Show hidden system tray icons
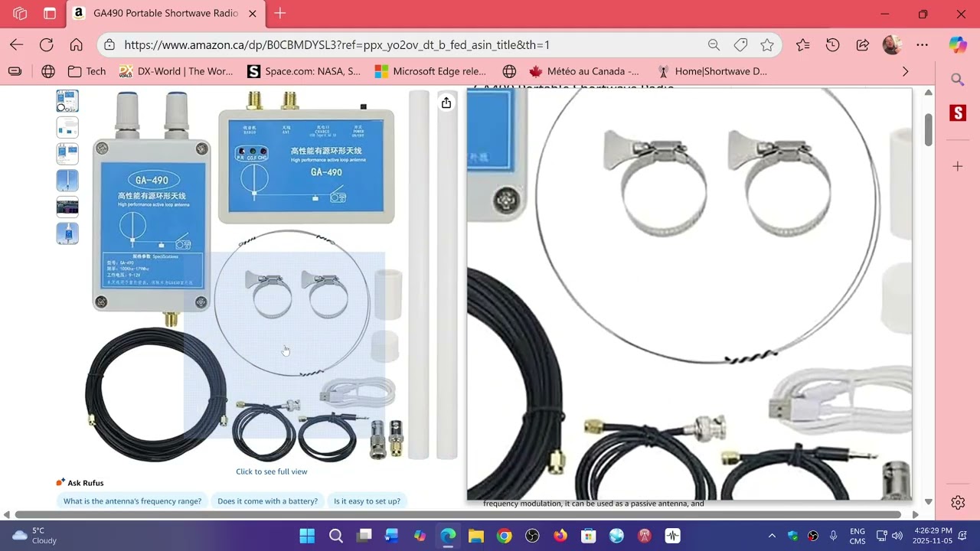The height and width of the screenshot is (551, 980). (772, 536)
